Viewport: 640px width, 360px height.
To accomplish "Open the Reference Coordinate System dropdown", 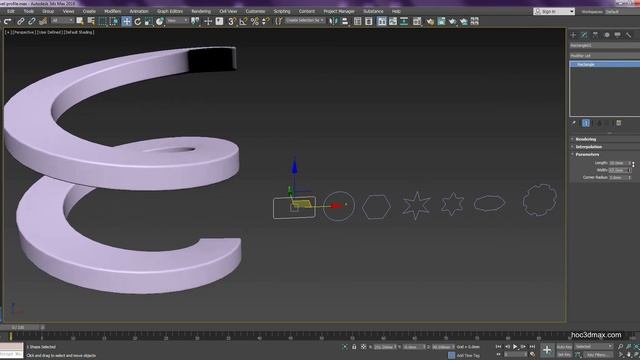I will pos(177,20).
